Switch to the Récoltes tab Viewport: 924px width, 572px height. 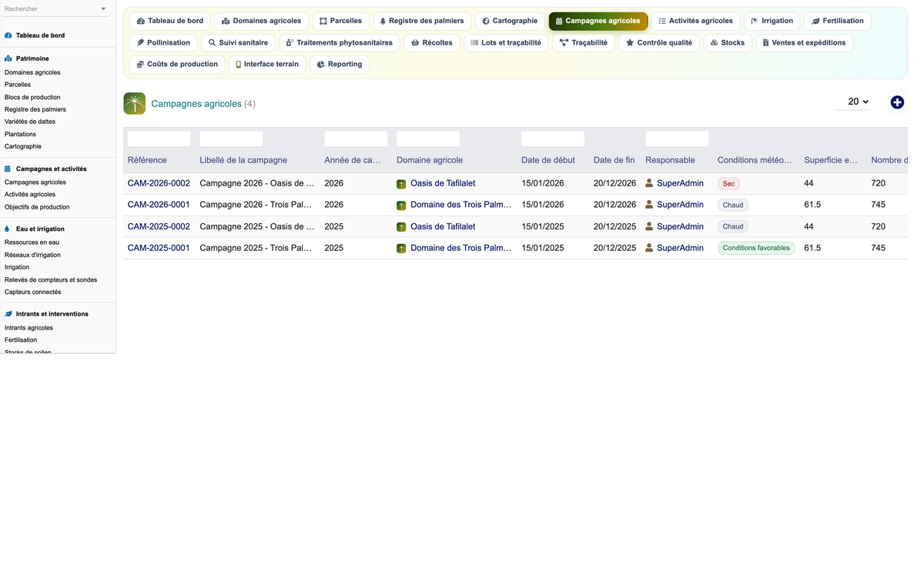[432, 42]
